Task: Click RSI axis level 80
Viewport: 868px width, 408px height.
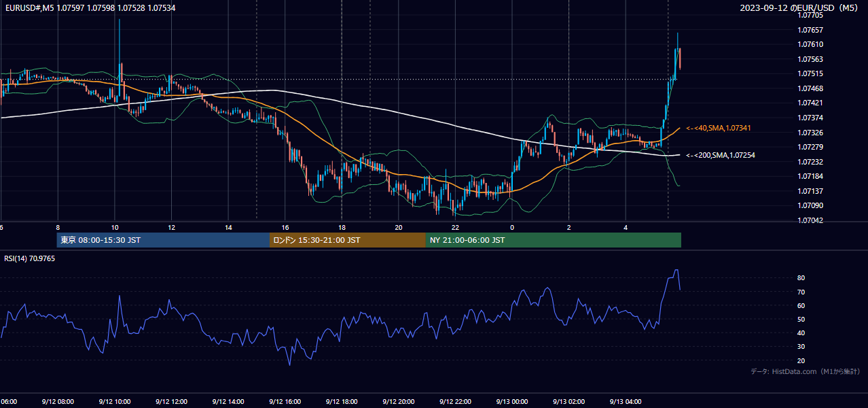Action: [801, 278]
